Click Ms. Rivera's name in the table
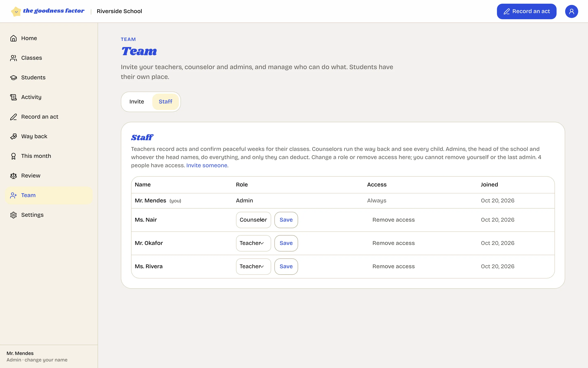This screenshot has height=368, width=588. (x=149, y=267)
